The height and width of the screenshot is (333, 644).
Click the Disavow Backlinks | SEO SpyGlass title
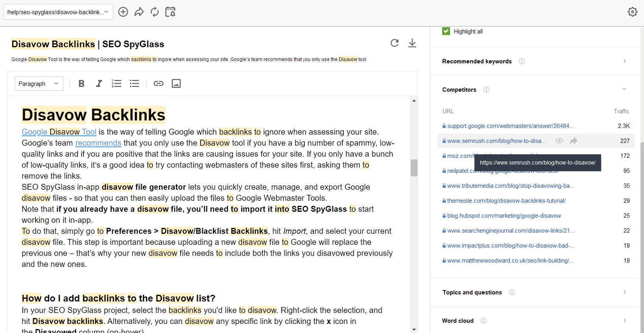[x=88, y=44]
